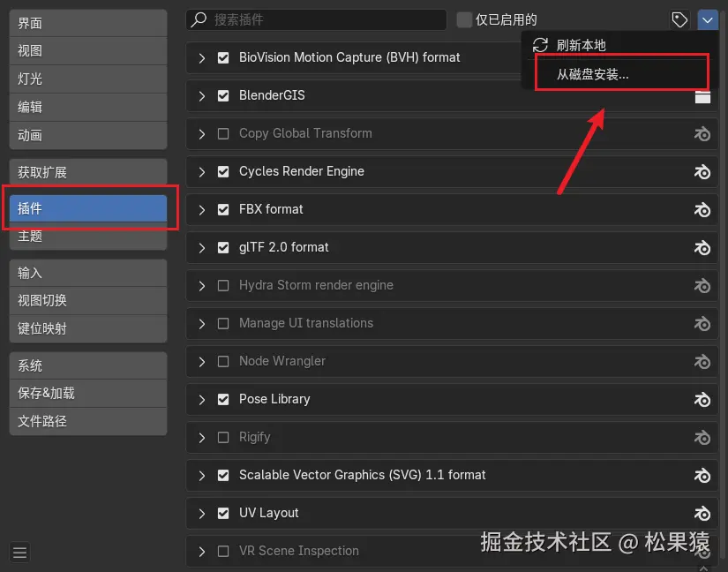Expand BlenderGIS add-on details
The image size is (728, 572).
pos(201,96)
